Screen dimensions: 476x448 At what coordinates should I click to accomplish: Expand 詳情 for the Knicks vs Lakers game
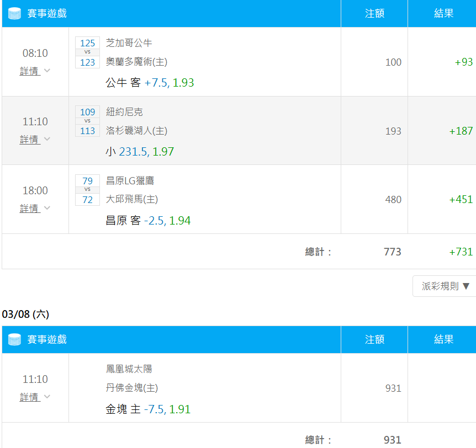(x=30, y=140)
